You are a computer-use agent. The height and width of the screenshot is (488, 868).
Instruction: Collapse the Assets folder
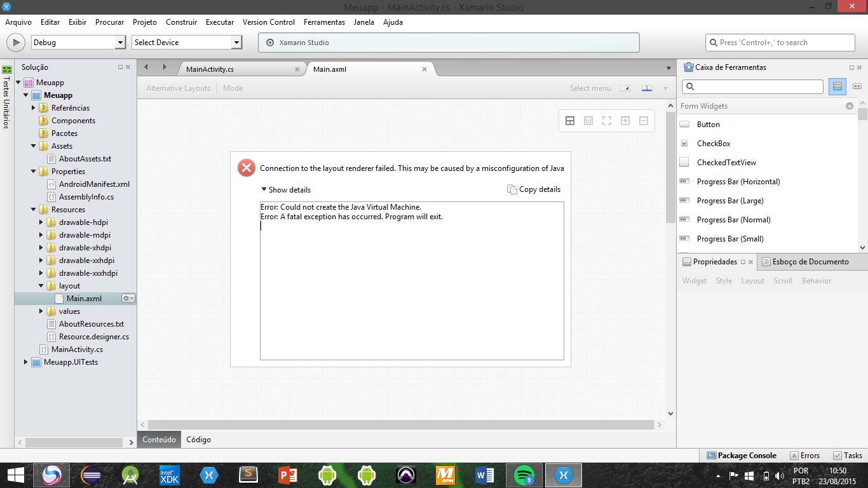point(34,146)
